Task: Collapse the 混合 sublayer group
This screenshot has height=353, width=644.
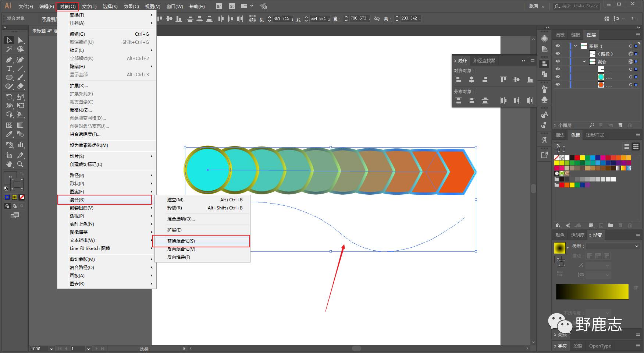Action: 584,61
